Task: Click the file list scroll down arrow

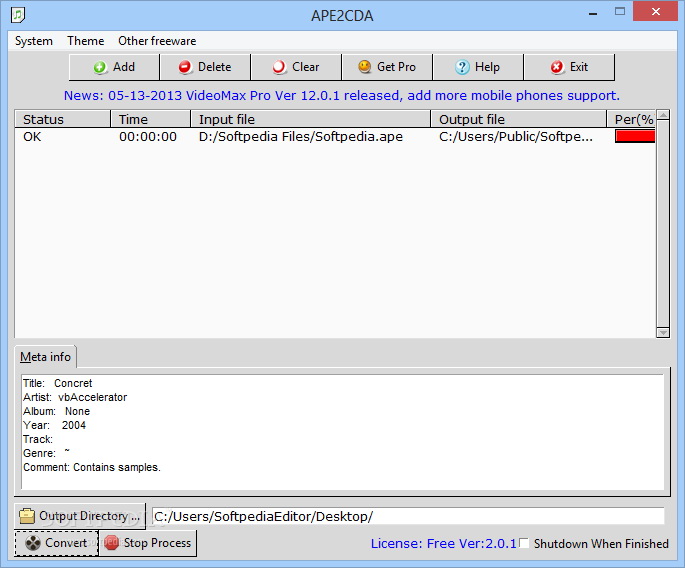Action: (x=663, y=332)
